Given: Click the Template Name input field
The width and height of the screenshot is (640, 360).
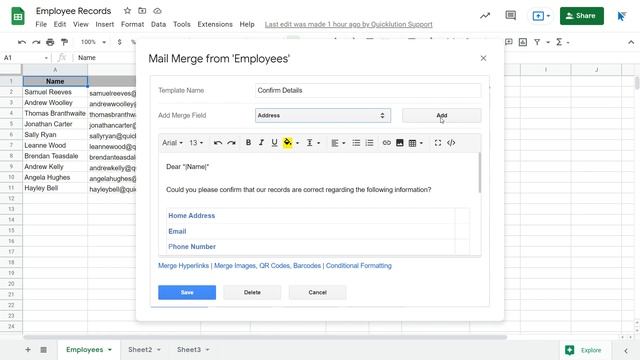Looking at the screenshot, I should tap(368, 91).
